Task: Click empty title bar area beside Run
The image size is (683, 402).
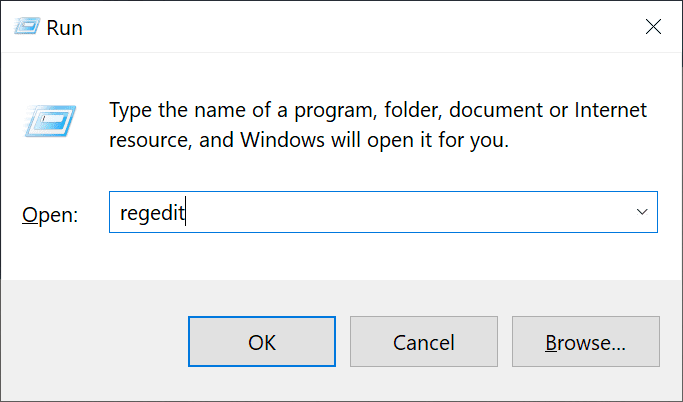Action: [x=348, y=27]
